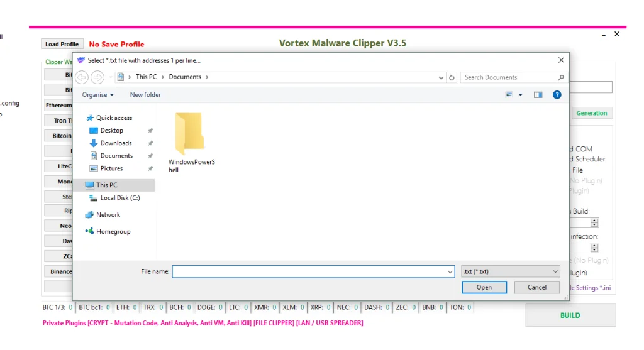
Task: Click the magnifier icon in search box
Action: [x=561, y=77]
